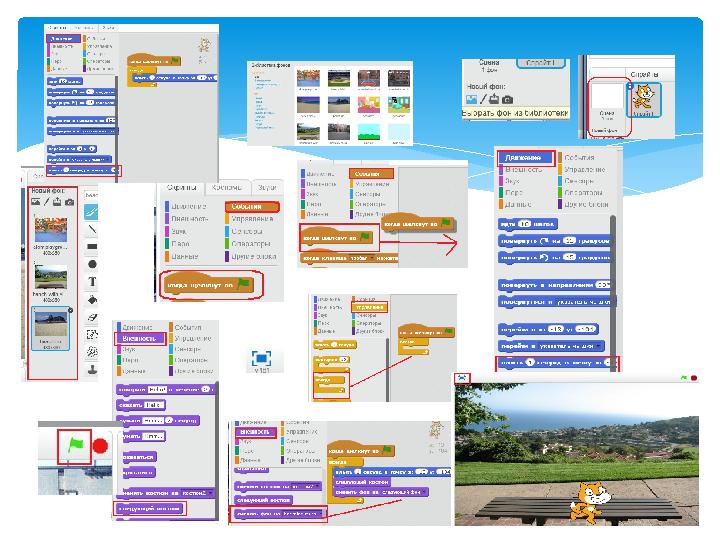Select the Ellipse tool in the paint editor

pyautogui.click(x=92, y=264)
